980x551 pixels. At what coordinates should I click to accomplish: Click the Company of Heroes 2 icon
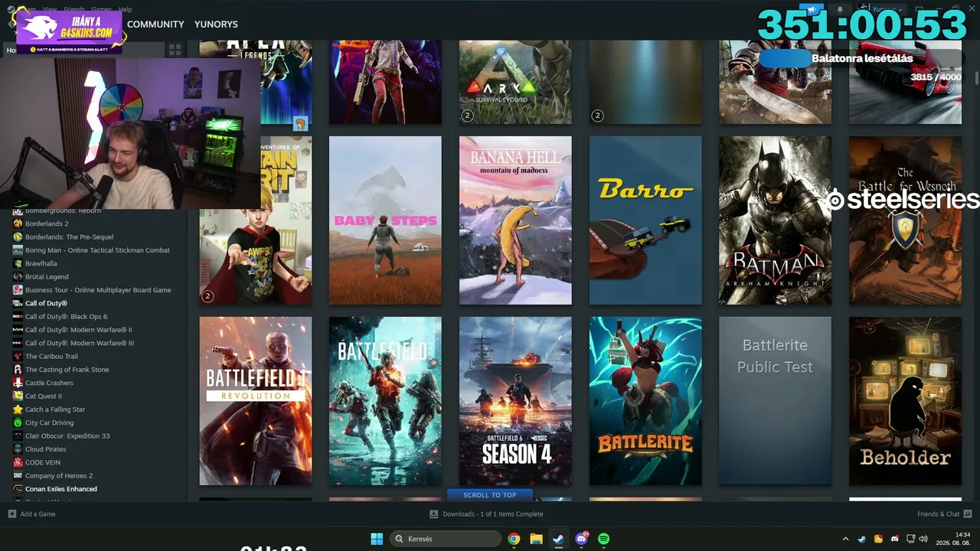[x=18, y=475]
